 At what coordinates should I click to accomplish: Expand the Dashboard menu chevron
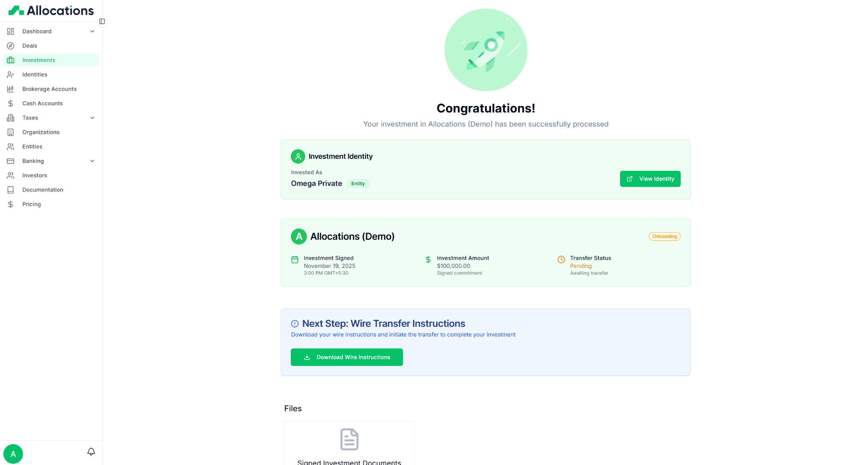(x=92, y=31)
